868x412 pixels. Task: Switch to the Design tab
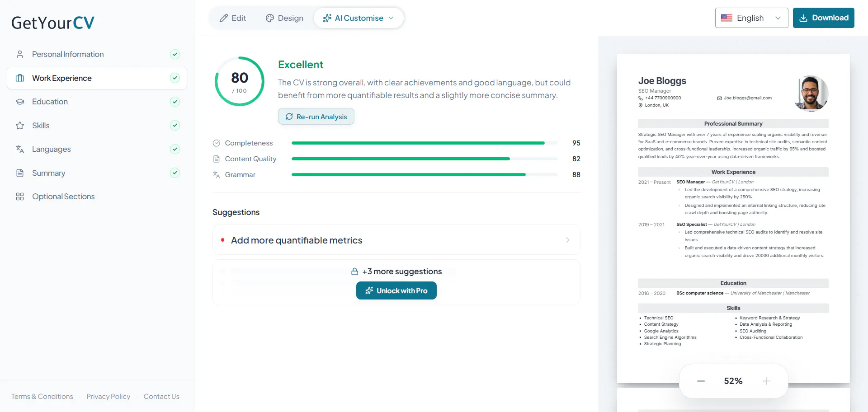(x=284, y=18)
